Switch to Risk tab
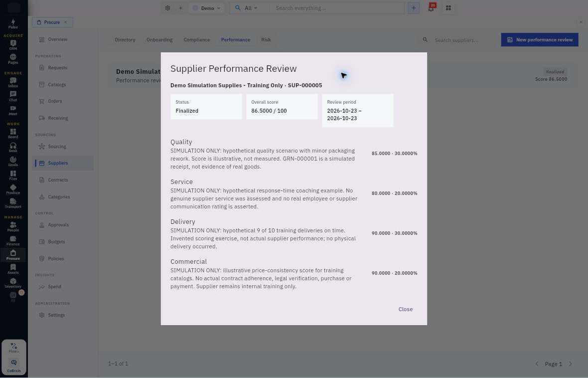 click(x=266, y=40)
